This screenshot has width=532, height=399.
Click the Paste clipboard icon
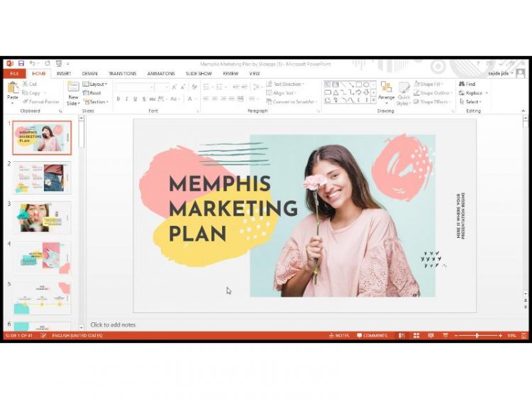pyautogui.click(x=13, y=88)
